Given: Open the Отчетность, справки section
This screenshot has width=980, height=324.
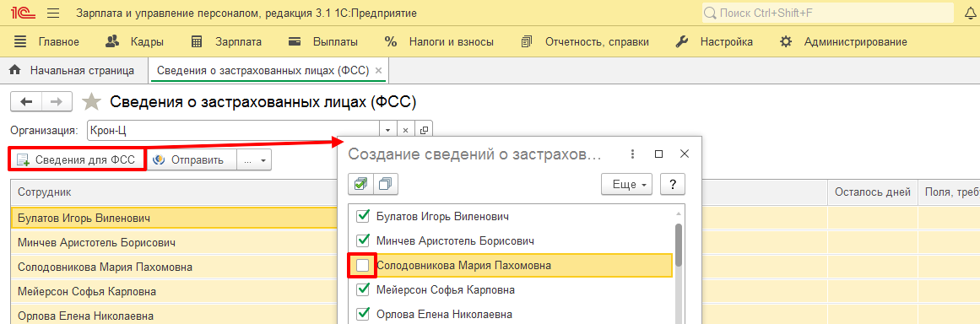Looking at the screenshot, I should [585, 42].
